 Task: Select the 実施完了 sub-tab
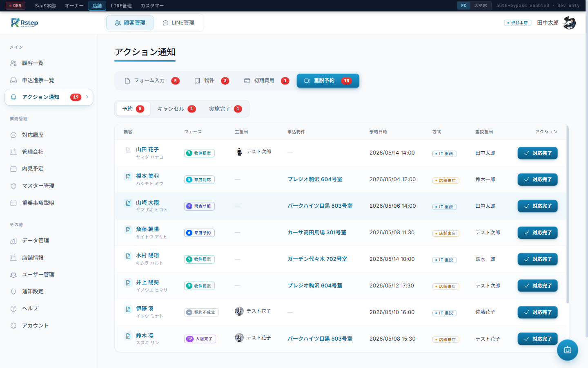pos(225,109)
